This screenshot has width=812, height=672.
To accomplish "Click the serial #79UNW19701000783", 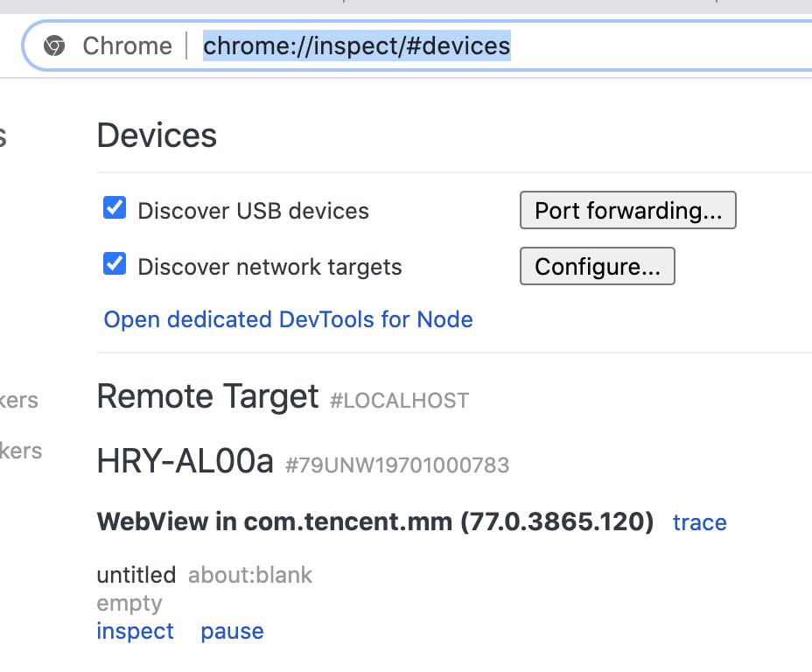I will point(397,465).
